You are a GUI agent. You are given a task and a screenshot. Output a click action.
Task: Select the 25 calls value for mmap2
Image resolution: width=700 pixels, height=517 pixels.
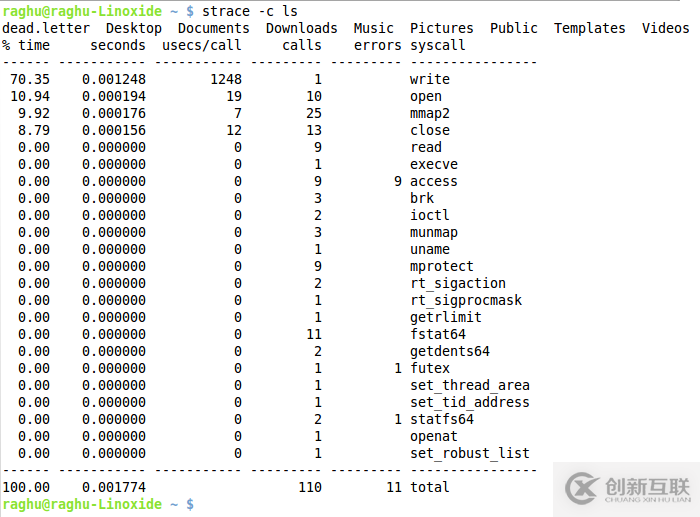[x=314, y=113]
